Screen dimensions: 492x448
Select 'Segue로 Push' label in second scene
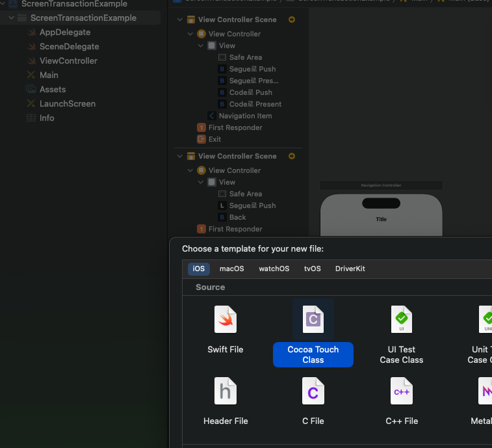pos(252,205)
